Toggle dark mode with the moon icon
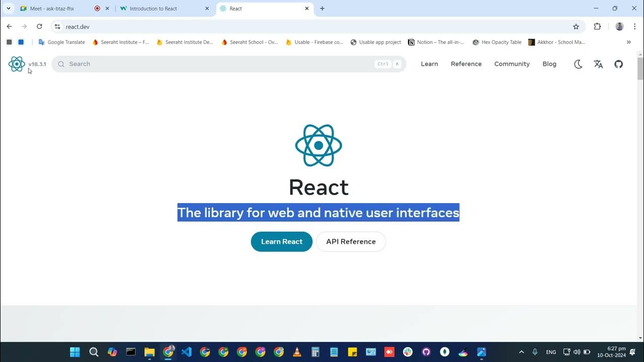Image resolution: width=644 pixels, height=362 pixels. tap(578, 64)
